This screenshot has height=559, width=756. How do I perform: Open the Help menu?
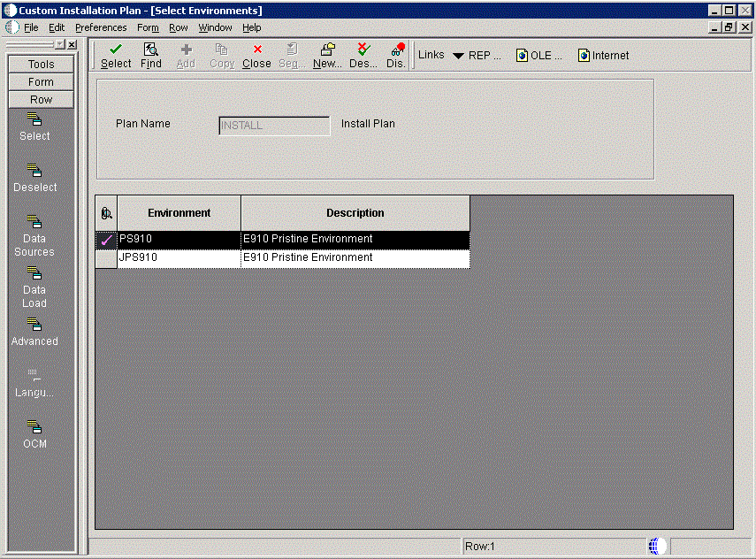click(x=252, y=27)
